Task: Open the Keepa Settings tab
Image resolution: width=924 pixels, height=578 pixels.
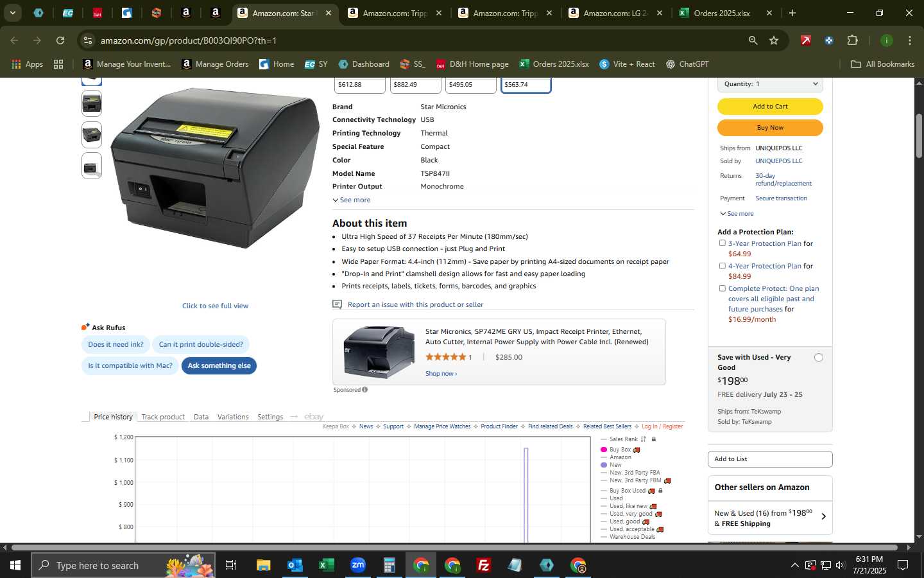Action: [x=270, y=417]
